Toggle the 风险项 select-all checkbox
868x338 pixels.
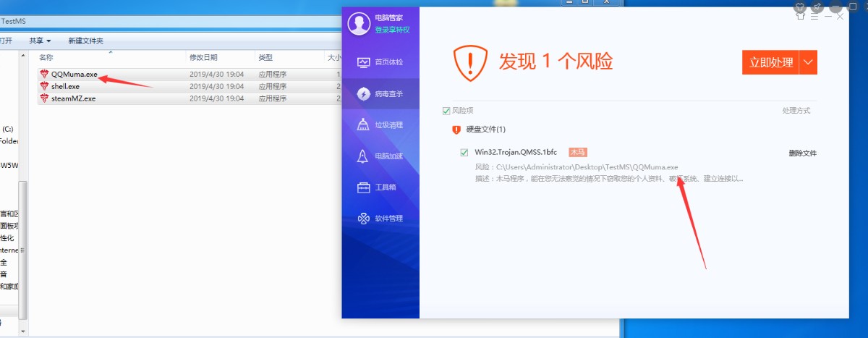click(x=446, y=111)
